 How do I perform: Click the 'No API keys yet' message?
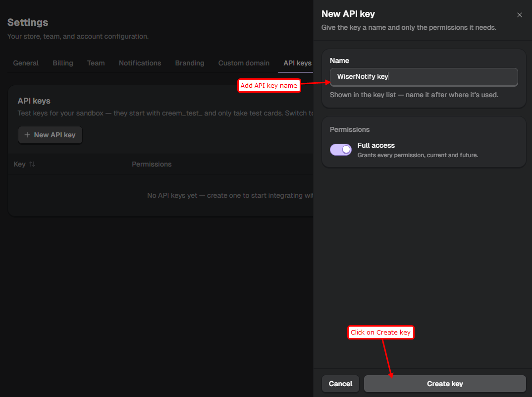pyautogui.click(x=230, y=196)
